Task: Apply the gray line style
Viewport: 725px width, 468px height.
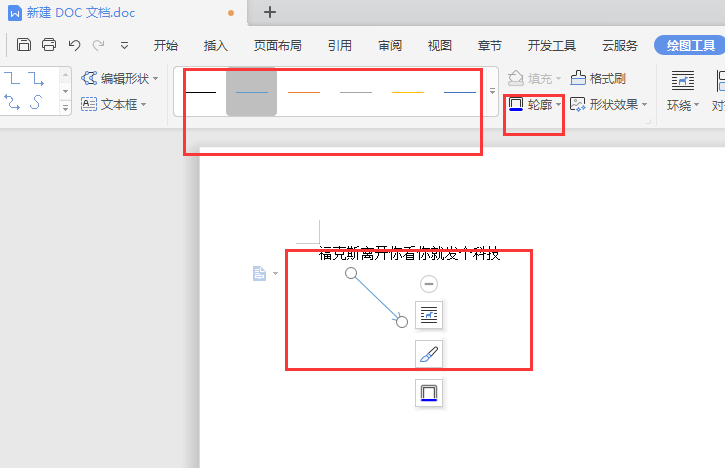Action: click(x=356, y=92)
